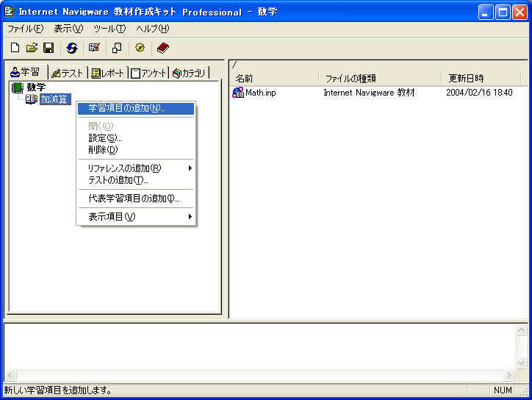Viewport: 532px width, 400px height.
Task: Click the green 数学 book icon in tree
Action: pyautogui.click(x=18, y=87)
